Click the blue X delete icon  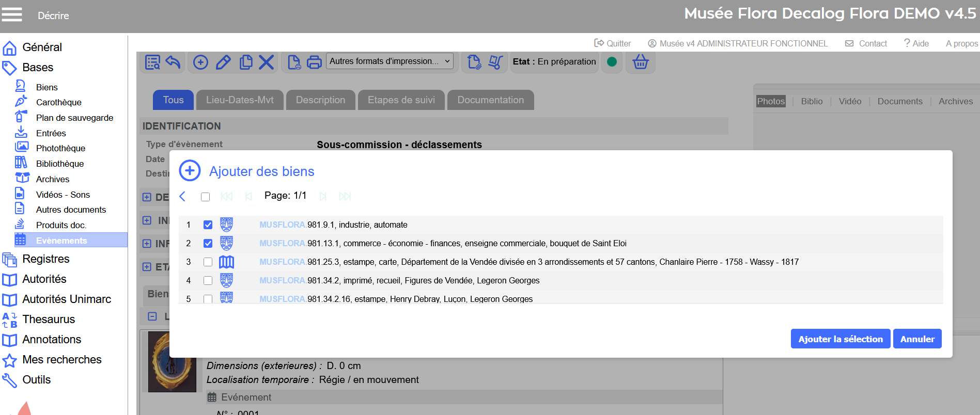coord(266,62)
